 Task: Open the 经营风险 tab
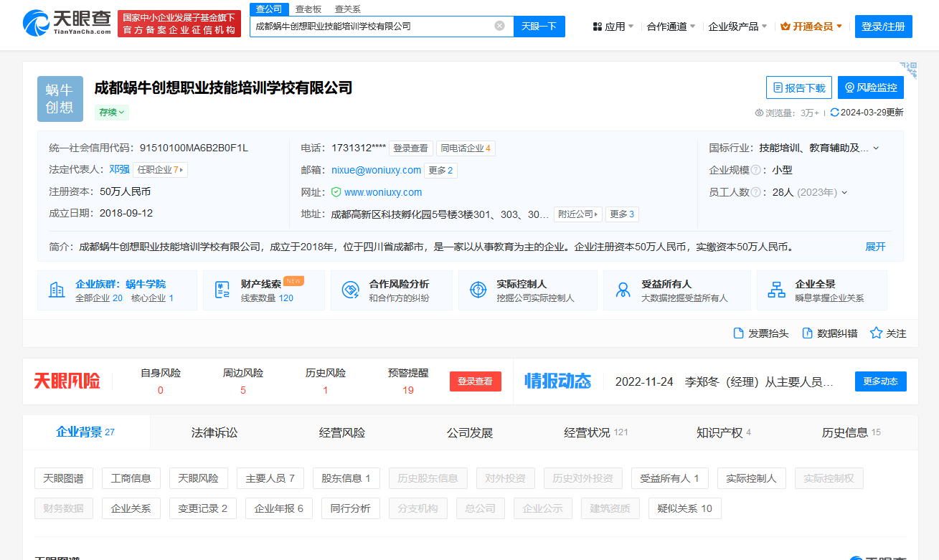[x=342, y=432]
